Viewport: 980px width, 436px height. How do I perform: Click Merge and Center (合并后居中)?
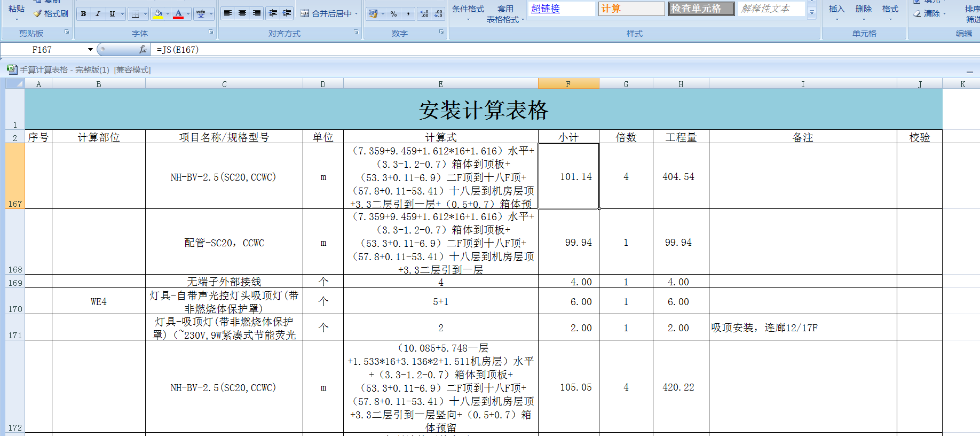(326, 14)
